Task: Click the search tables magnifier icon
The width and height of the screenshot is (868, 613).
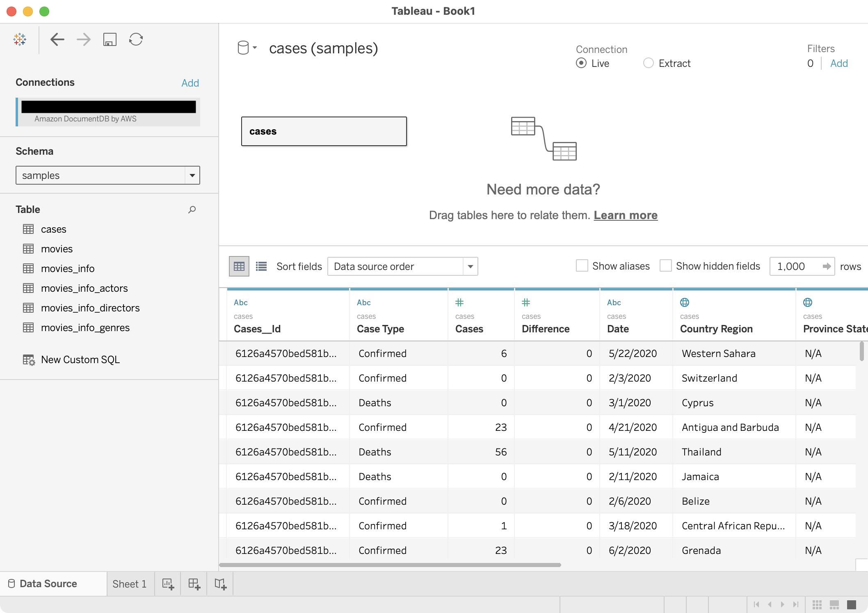Action: [x=192, y=210]
